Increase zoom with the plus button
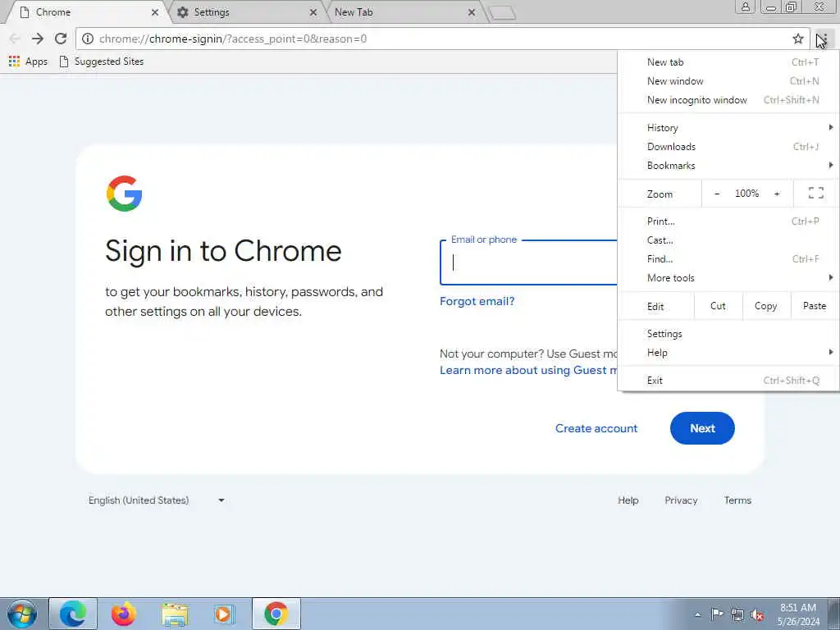 777,194
